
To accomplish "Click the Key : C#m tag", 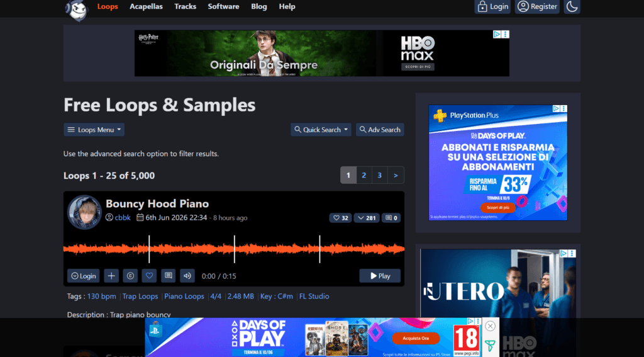I will [277, 296].
